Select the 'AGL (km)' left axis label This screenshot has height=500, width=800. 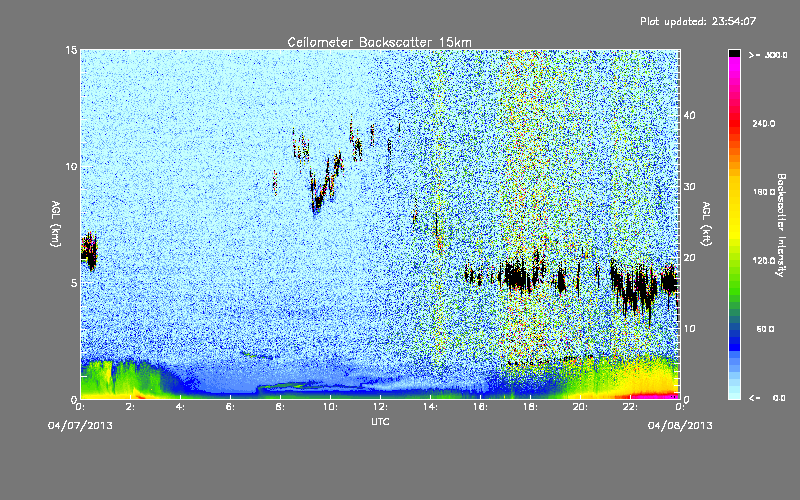click(x=56, y=223)
